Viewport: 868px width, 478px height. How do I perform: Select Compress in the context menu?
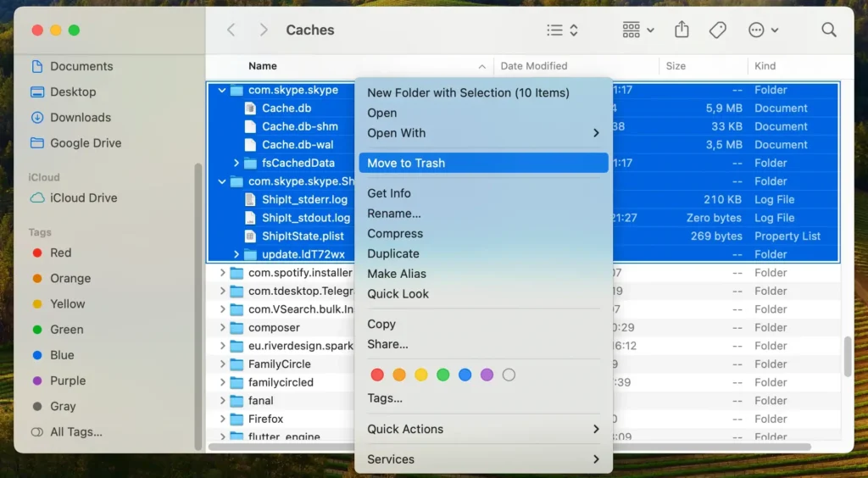[395, 234]
